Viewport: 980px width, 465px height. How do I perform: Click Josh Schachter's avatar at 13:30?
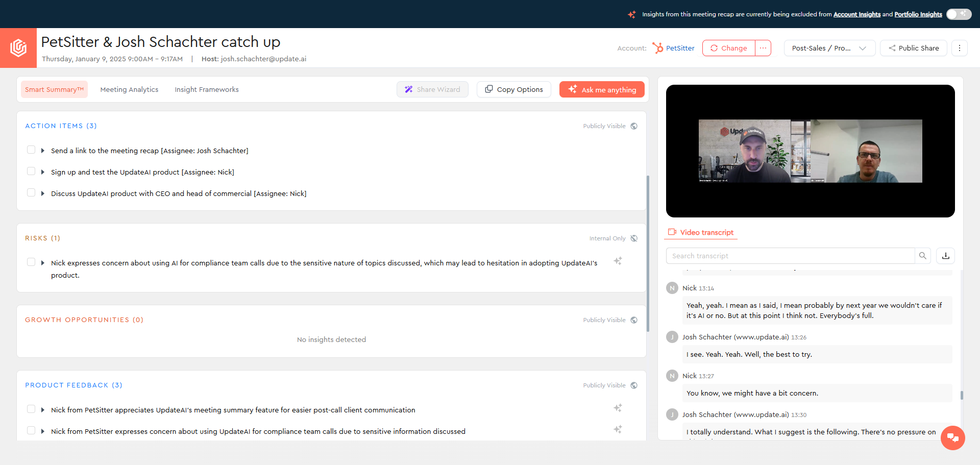(672, 414)
